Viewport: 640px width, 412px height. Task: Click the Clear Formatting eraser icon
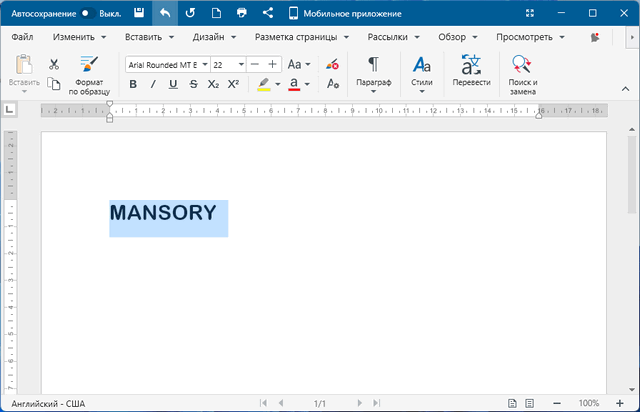[333, 64]
